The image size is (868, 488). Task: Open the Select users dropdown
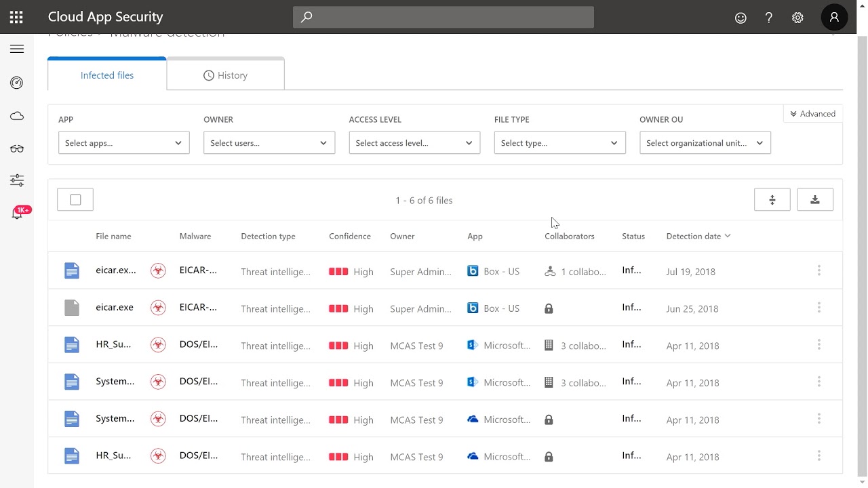(x=269, y=143)
